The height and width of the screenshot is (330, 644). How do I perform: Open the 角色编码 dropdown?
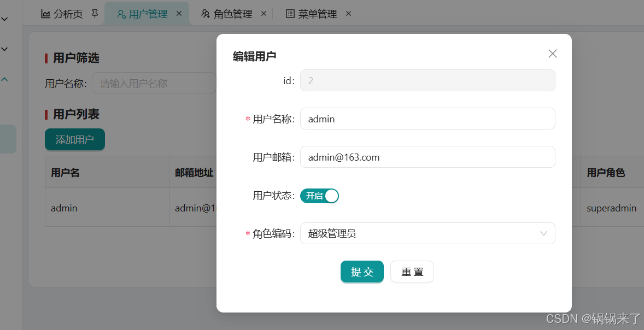543,233
